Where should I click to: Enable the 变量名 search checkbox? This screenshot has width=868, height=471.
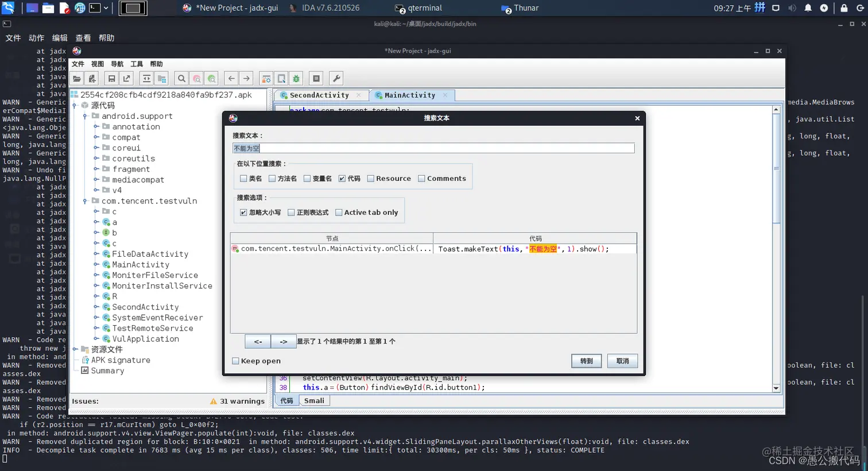(x=307, y=179)
